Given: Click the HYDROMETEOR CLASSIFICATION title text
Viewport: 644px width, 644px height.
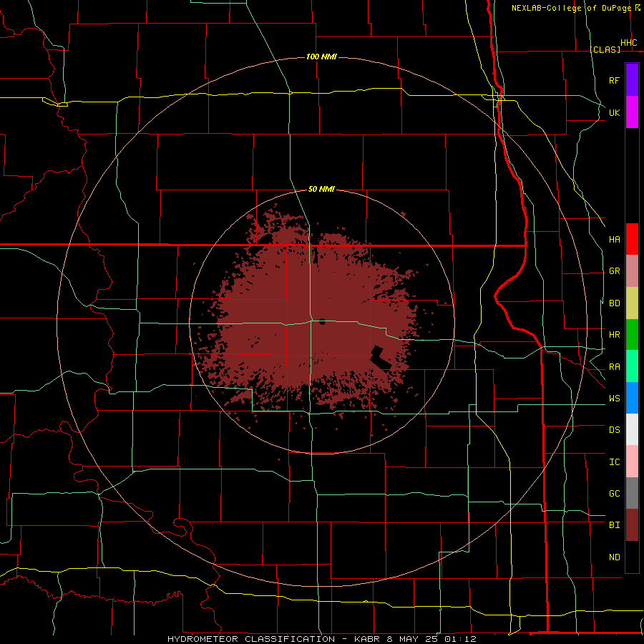Looking at the screenshot, I should tap(251, 639).
